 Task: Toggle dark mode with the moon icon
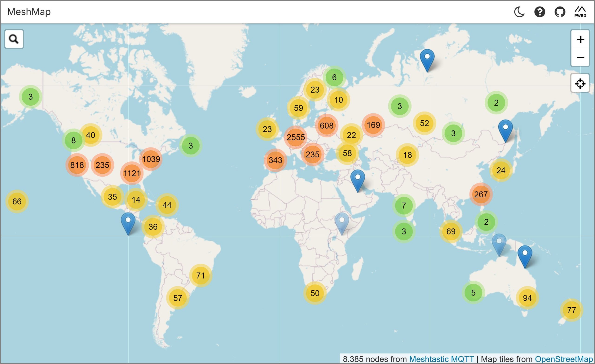click(x=519, y=12)
